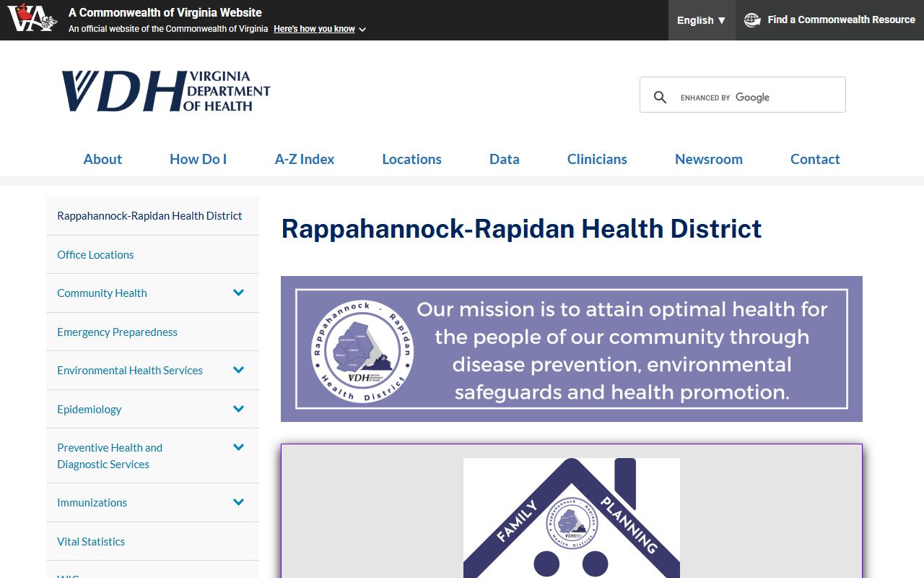Click the Family Planning house graphic
This screenshot has height=578, width=924.
click(572, 517)
